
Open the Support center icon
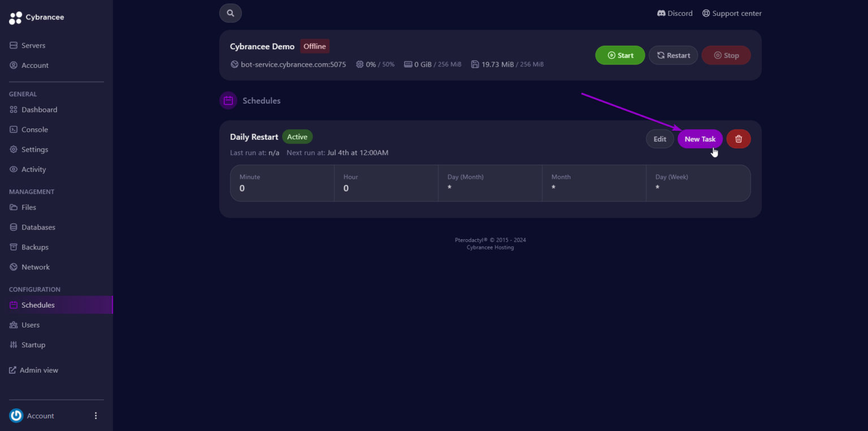pyautogui.click(x=705, y=13)
